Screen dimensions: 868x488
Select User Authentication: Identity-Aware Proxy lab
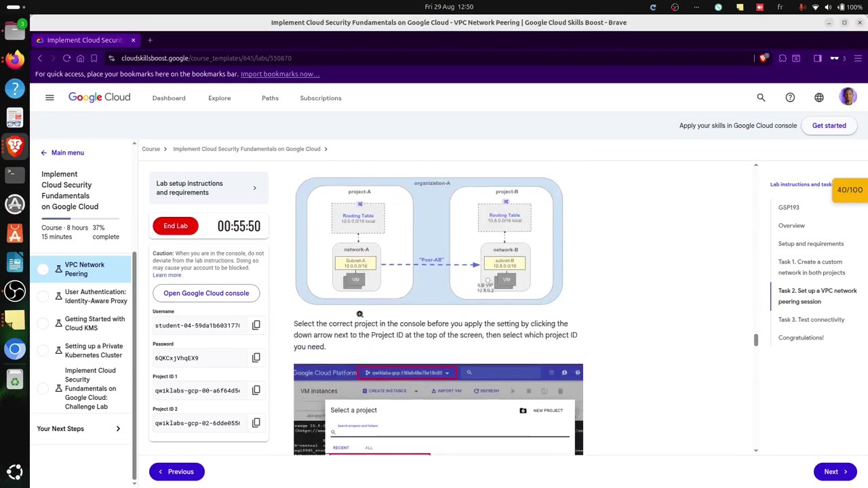coord(96,296)
